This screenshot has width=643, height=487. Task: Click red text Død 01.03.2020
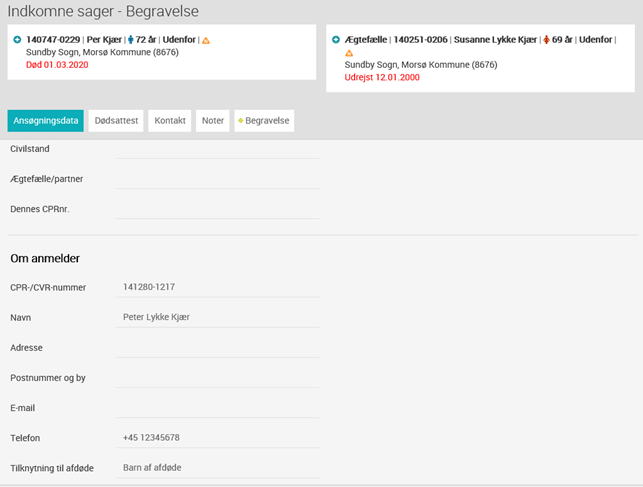[x=57, y=65]
